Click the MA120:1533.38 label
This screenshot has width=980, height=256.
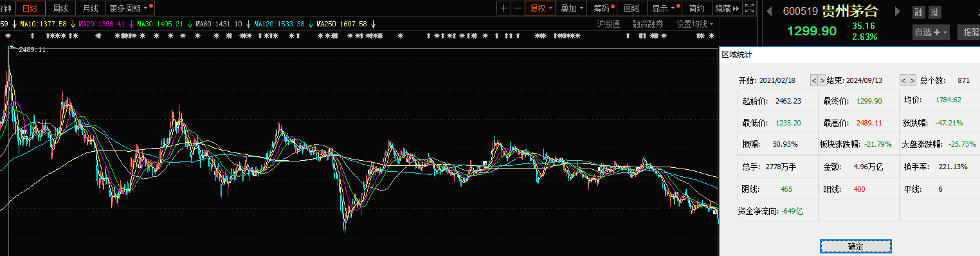pos(279,24)
